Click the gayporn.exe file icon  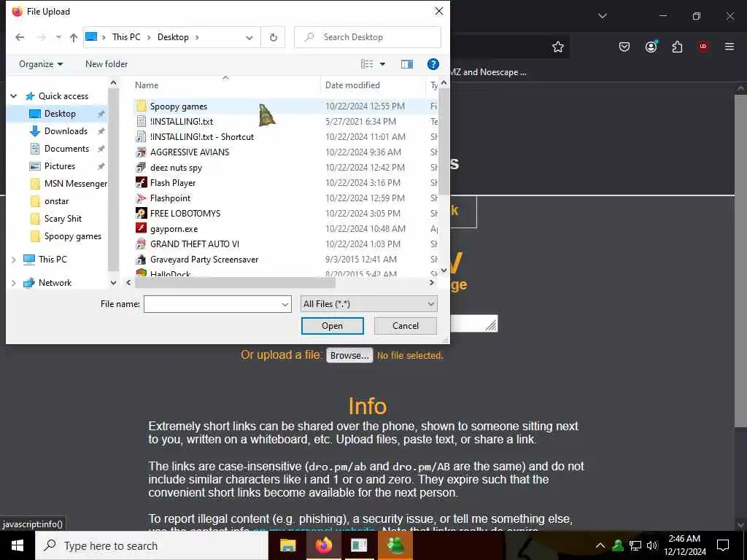pos(141,228)
